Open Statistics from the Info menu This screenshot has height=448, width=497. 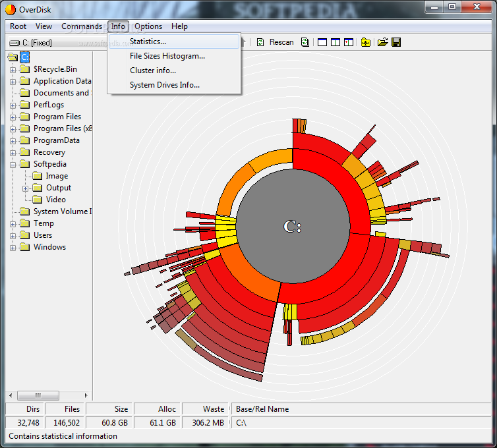(x=148, y=42)
